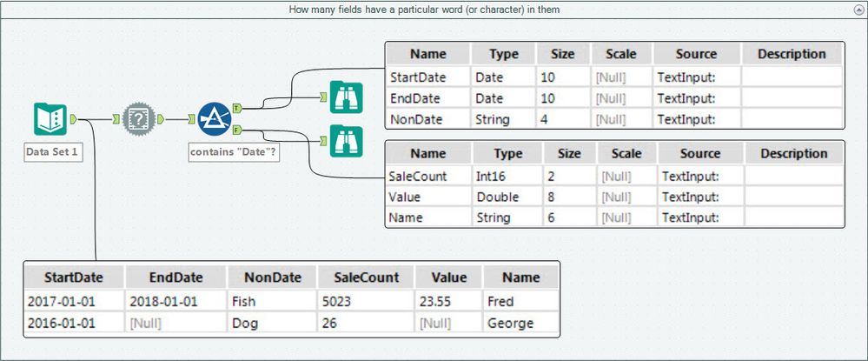Click the Filter tool's F output anchor
The width and height of the screenshot is (868, 361).
point(237,130)
